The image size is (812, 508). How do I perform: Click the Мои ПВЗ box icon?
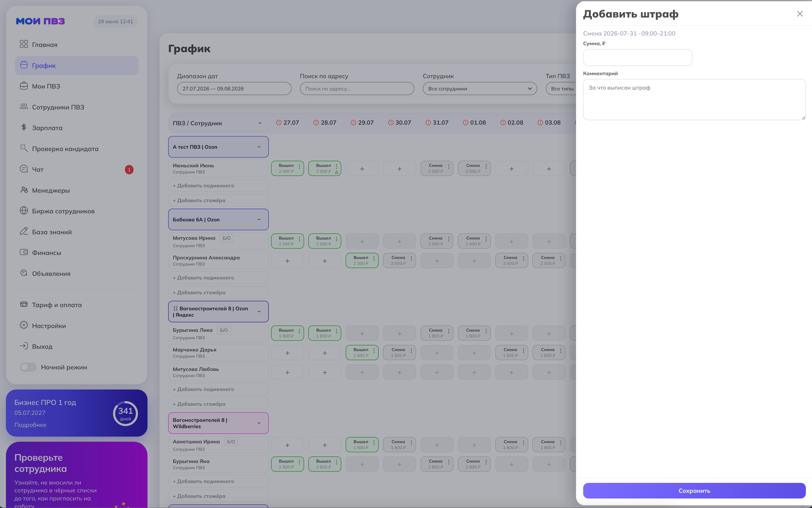point(23,86)
